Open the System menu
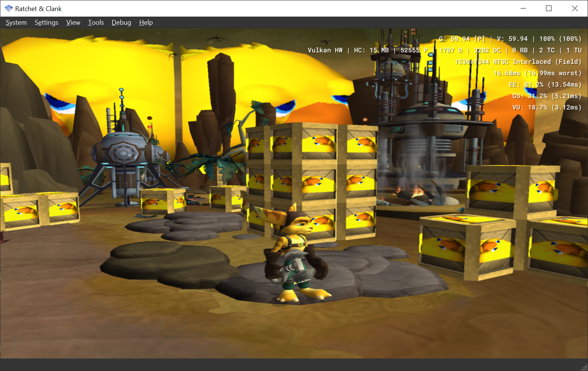Screen dimensions: 588x371 (x=16, y=22)
